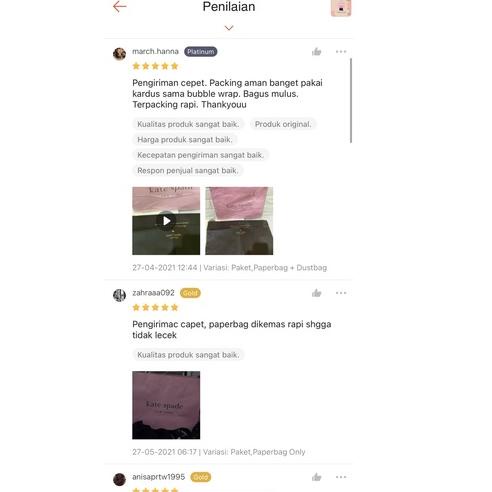Like zahraaa092's review with thumbs-up
This screenshot has width=492, height=492.
[x=316, y=293]
